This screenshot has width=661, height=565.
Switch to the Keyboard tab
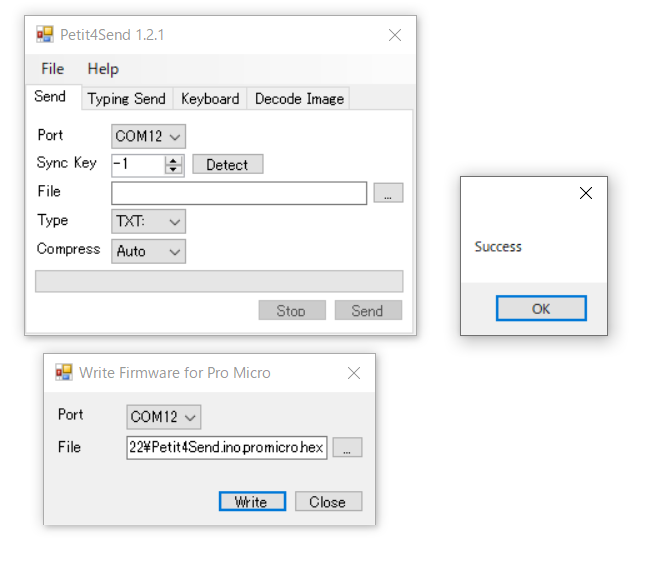pyautogui.click(x=210, y=98)
